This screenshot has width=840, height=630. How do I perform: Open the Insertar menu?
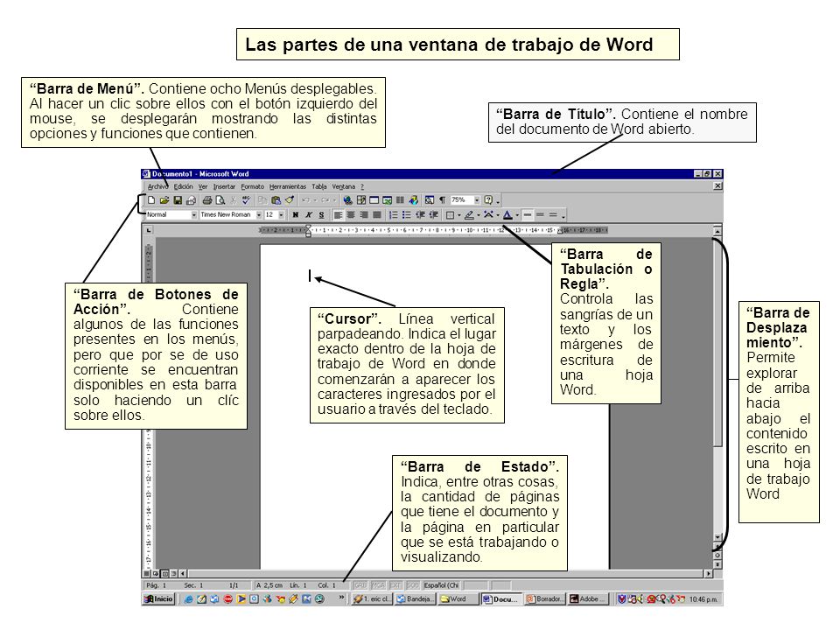(224, 186)
